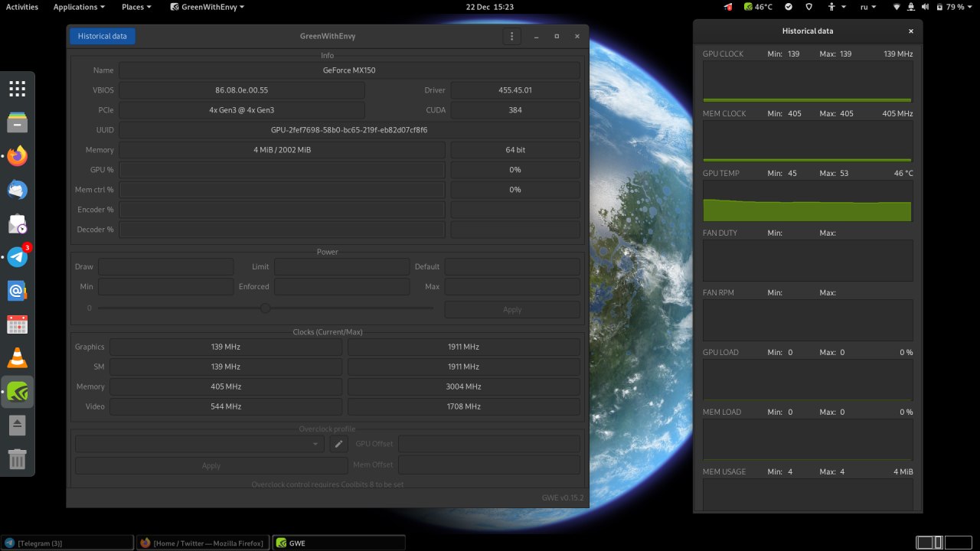Click the Mem Offset field
Viewport: 980px width, 551px height.
[489, 465]
